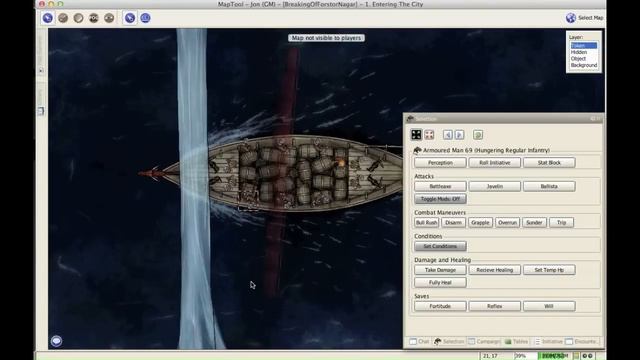Click the collapse arrow on left sidebar

coord(41,71)
